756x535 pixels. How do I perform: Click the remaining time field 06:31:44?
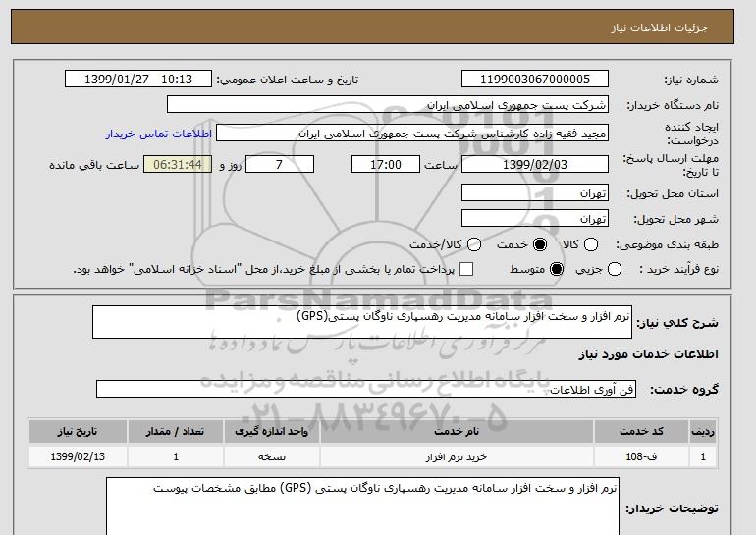pos(178,164)
